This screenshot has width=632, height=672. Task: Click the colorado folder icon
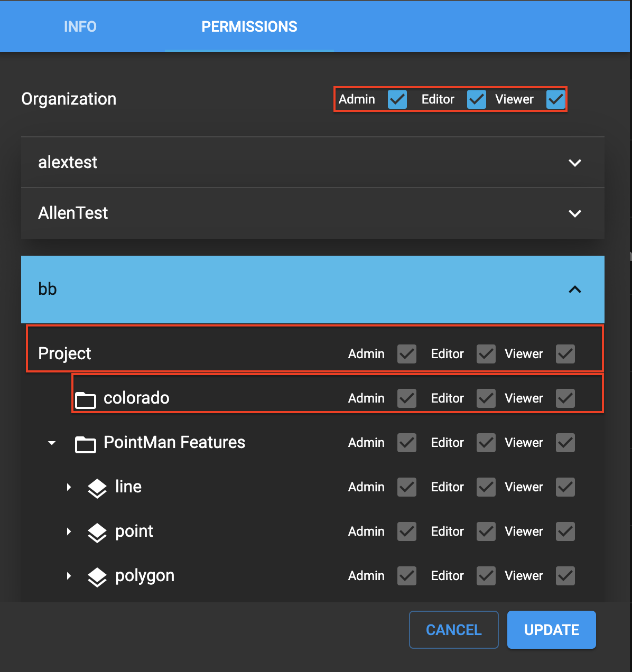point(86,398)
